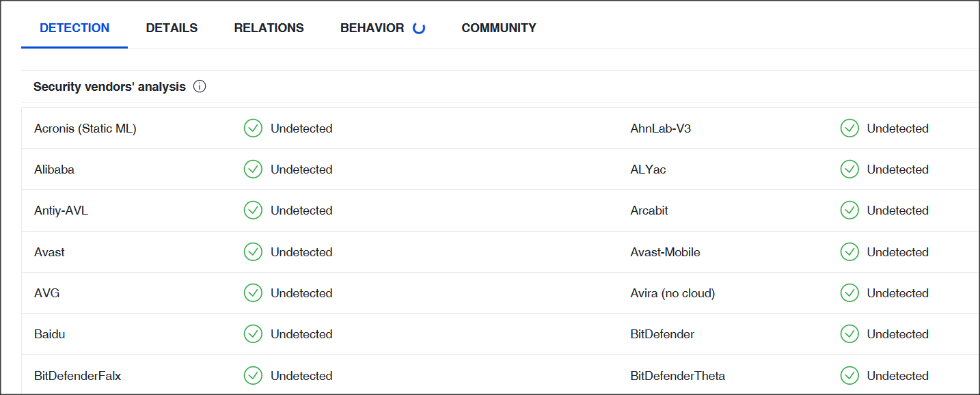Click the info icon beside Security vendors' analysis
Image resolution: width=980 pixels, height=395 pixels.
tap(200, 87)
